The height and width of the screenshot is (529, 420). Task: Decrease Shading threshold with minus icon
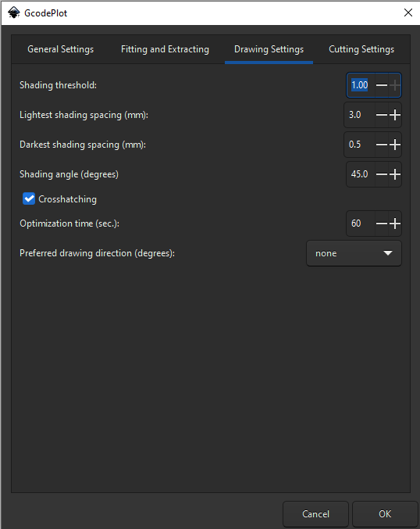pyautogui.click(x=382, y=85)
